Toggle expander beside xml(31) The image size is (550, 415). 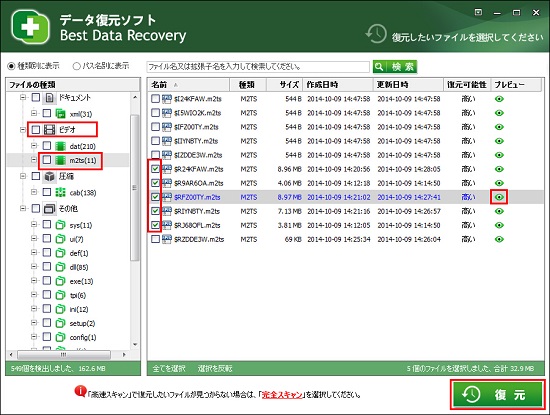(34, 113)
